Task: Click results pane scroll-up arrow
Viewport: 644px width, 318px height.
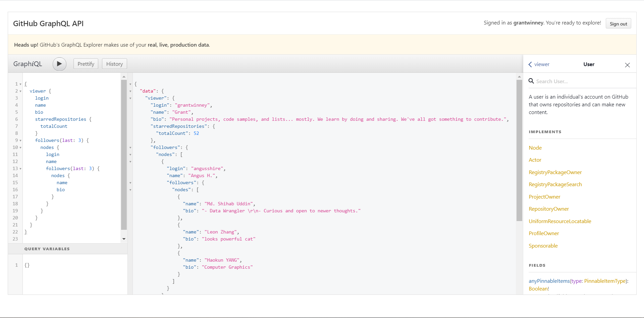Action: pyautogui.click(x=519, y=77)
